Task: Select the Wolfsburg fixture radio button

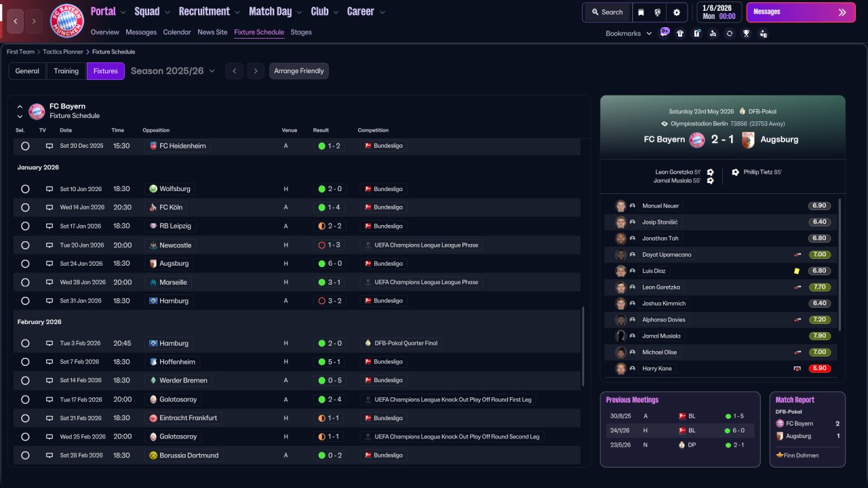Action: pos(25,189)
